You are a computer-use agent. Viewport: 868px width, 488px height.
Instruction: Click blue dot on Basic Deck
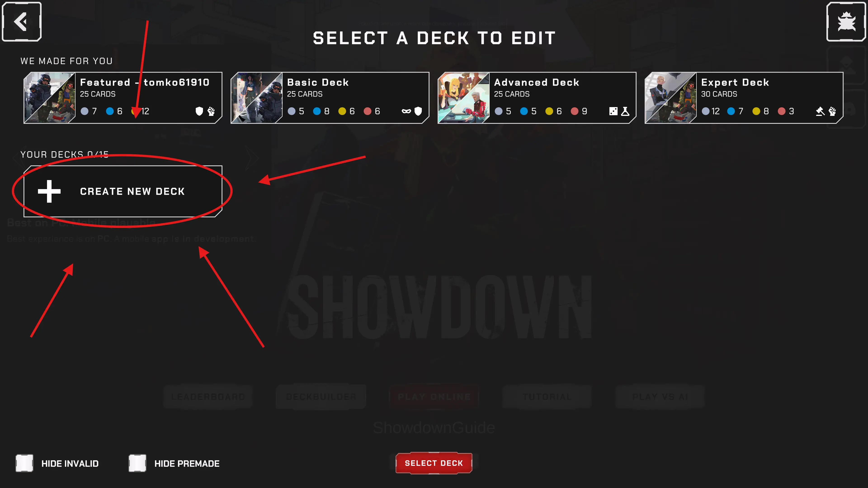click(x=317, y=111)
